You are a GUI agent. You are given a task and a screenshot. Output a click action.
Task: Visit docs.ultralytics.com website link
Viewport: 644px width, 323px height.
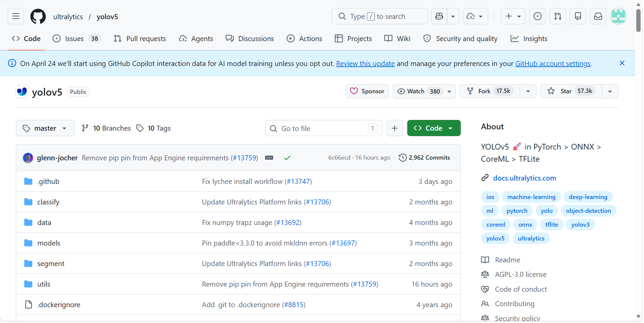pyautogui.click(x=525, y=178)
